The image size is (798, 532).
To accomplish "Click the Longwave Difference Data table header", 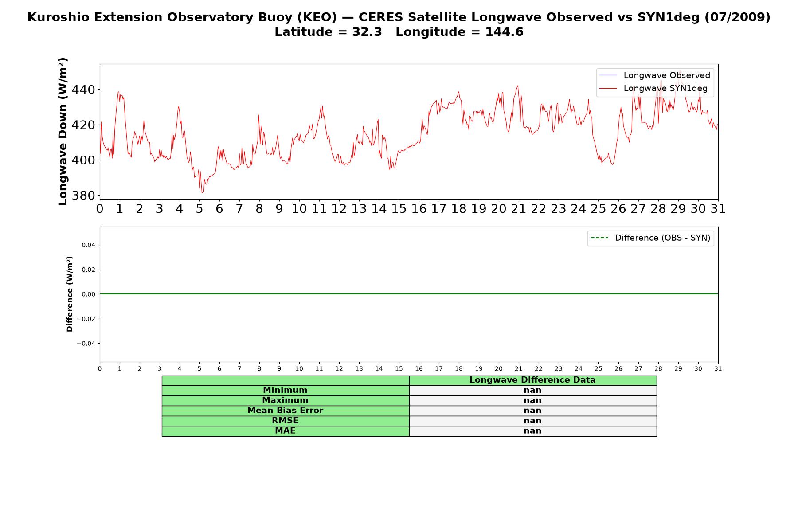I will (x=532, y=380).
